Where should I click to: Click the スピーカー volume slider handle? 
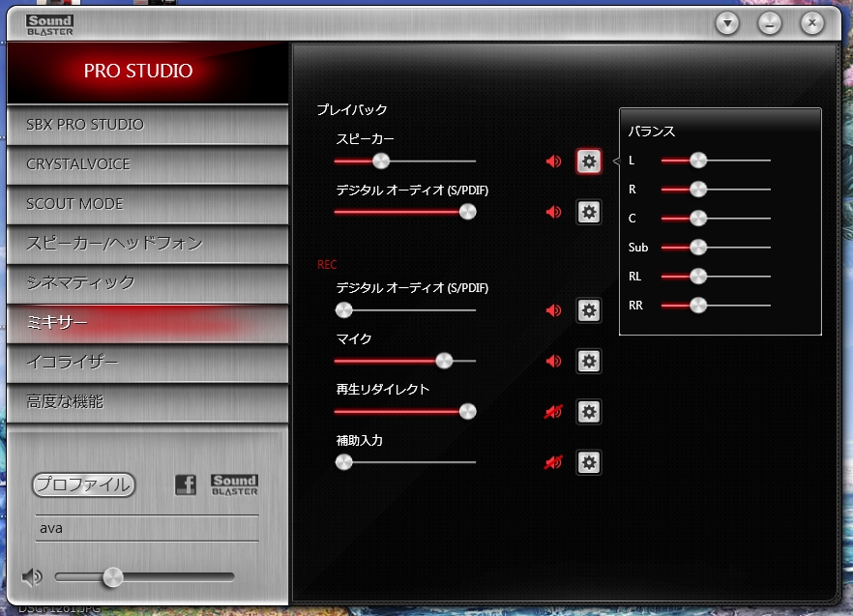pyautogui.click(x=381, y=161)
